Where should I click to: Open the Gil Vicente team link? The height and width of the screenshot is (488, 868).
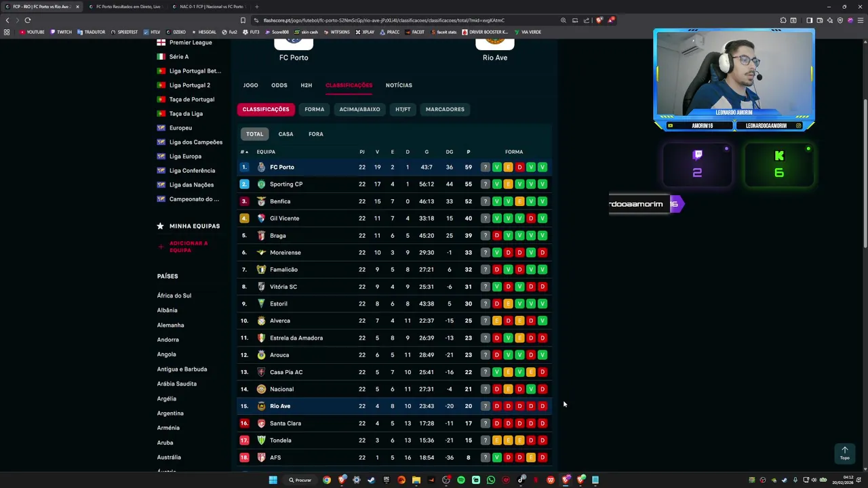284,218
